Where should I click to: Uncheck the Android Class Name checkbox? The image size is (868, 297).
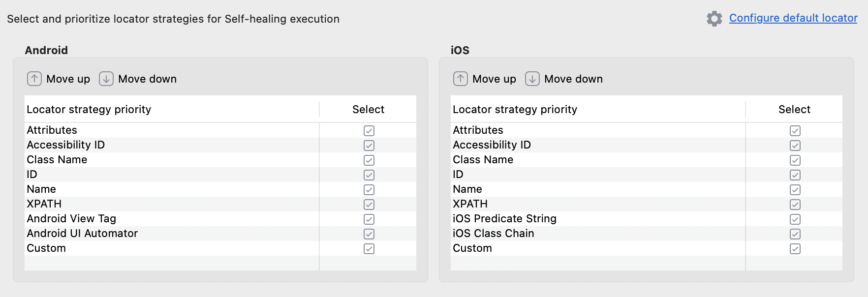[x=369, y=160]
